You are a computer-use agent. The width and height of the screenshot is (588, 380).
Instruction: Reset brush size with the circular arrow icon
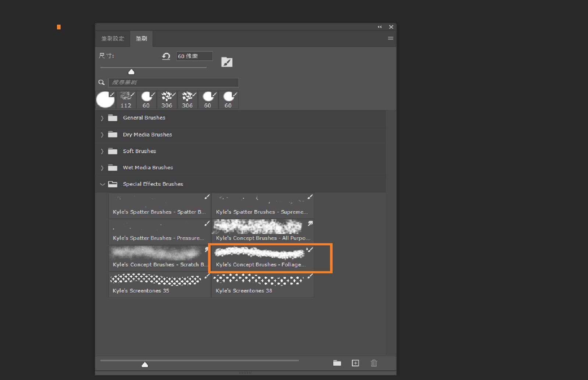point(166,56)
